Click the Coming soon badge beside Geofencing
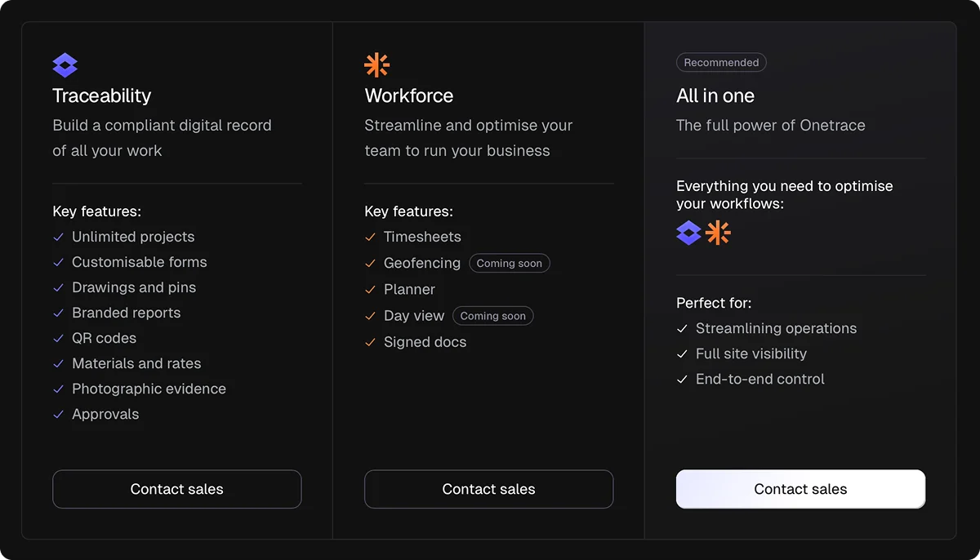Screen dimensions: 980x560 510,263
